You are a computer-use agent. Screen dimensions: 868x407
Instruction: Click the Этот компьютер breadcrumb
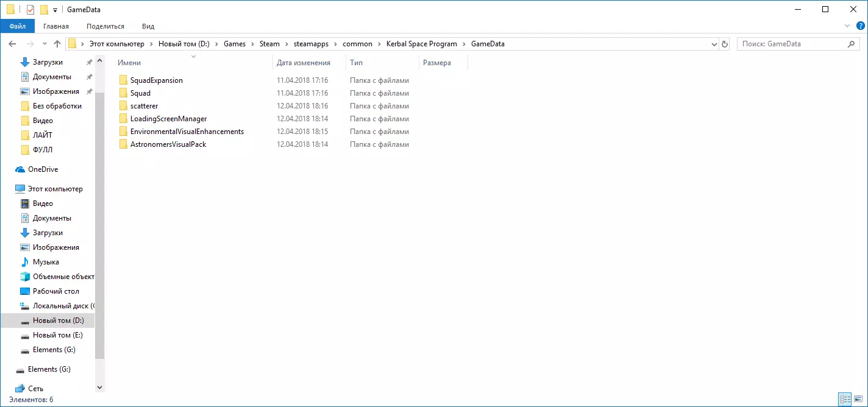pyautogui.click(x=117, y=44)
